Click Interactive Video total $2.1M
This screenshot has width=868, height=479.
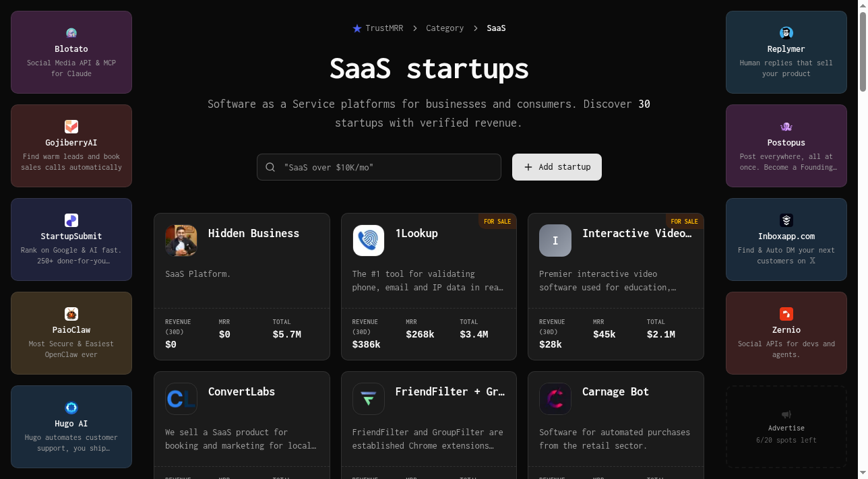(661, 334)
